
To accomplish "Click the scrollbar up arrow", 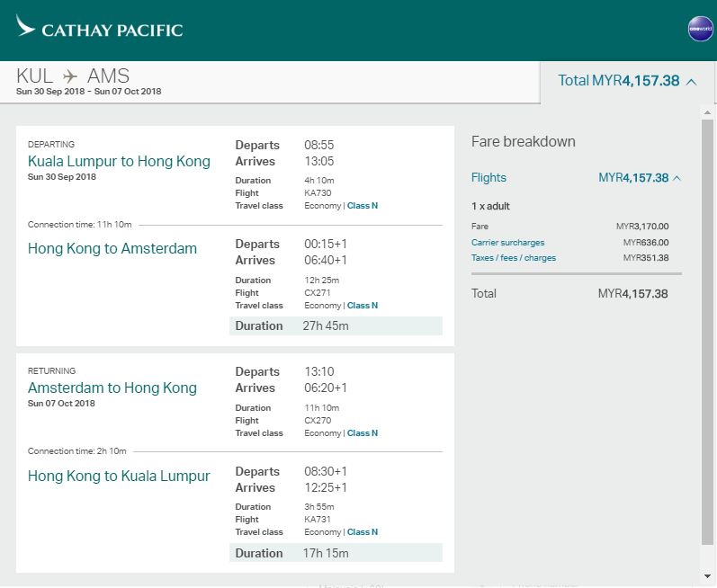I will click(707, 111).
